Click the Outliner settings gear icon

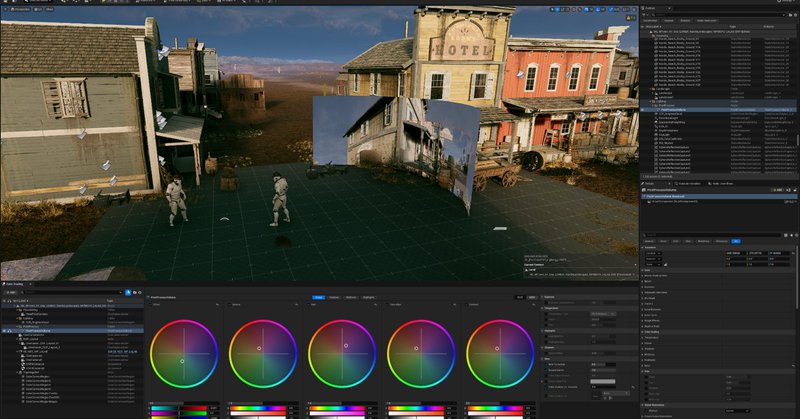[795, 15]
